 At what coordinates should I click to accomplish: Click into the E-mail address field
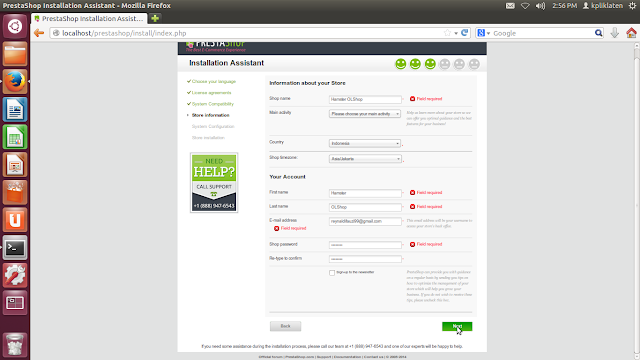pyautogui.click(x=365, y=221)
